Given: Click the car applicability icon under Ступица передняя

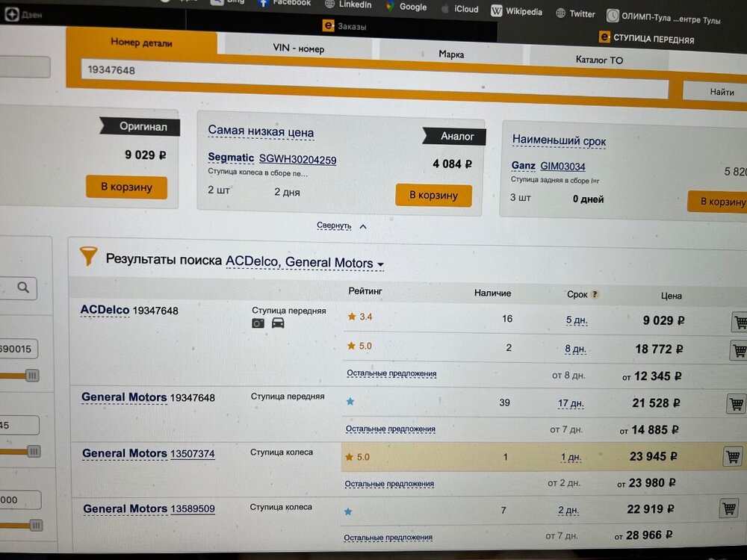Looking at the screenshot, I should pos(278,323).
